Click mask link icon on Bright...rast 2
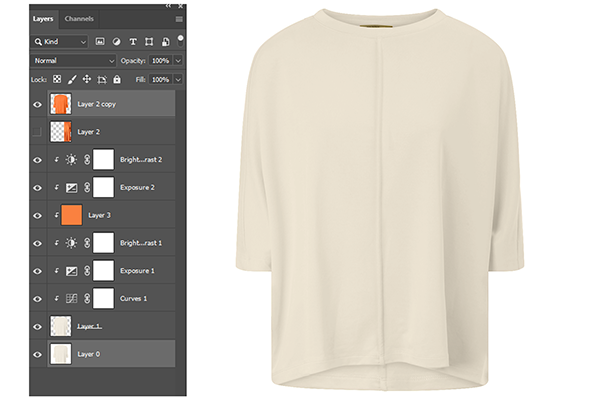The height and width of the screenshot is (400, 600). (x=87, y=160)
